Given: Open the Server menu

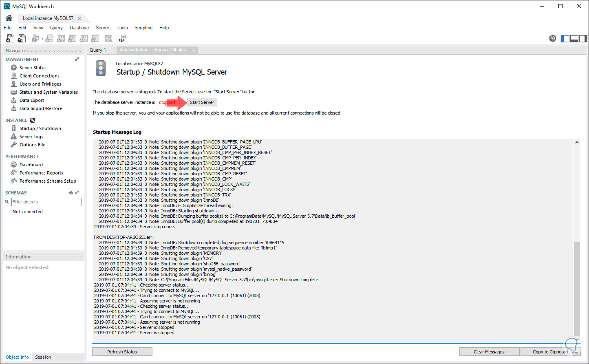Looking at the screenshot, I should pyautogui.click(x=102, y=28).
